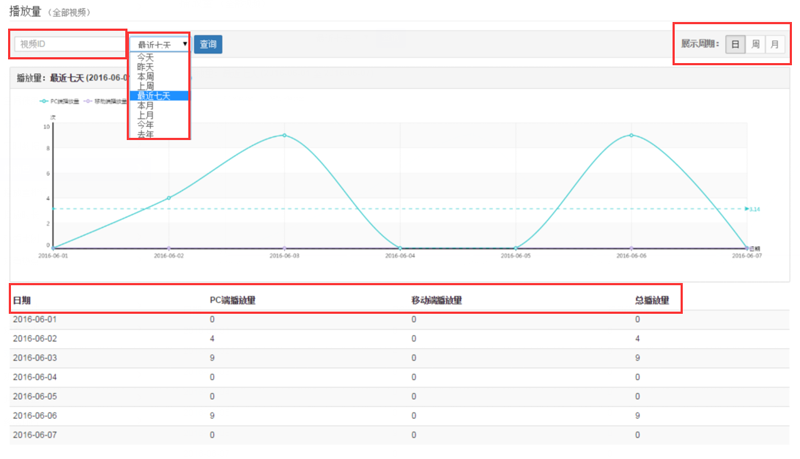Choose 昨天 in the time range list
The image size is (800, 459).
(x=146, y=67)
